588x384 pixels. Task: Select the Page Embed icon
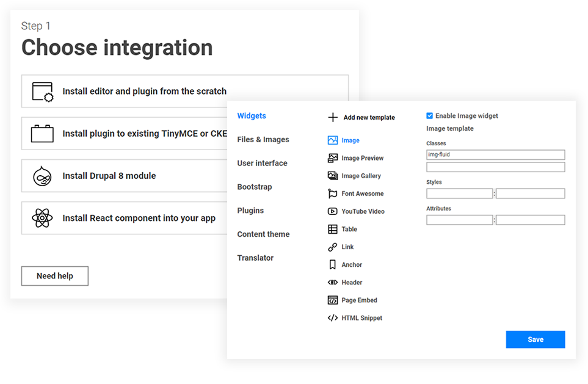(x=333, y=300)
